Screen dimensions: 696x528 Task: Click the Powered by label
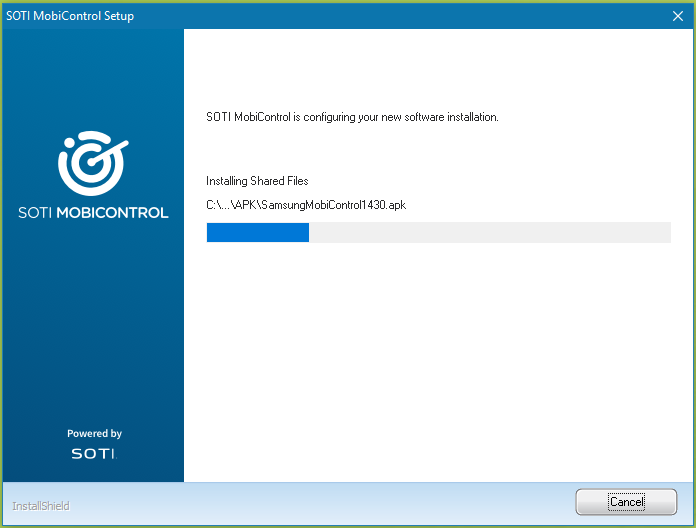click(94, 434)
